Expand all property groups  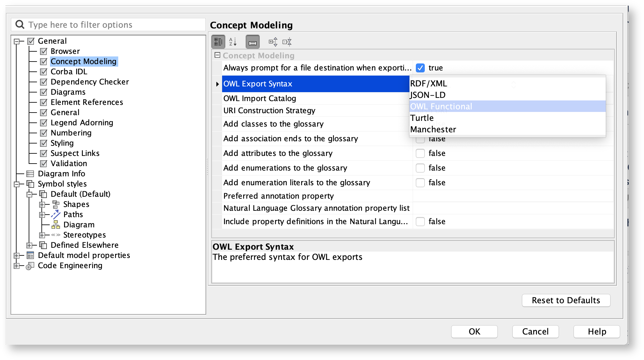[x=273, y=41]
